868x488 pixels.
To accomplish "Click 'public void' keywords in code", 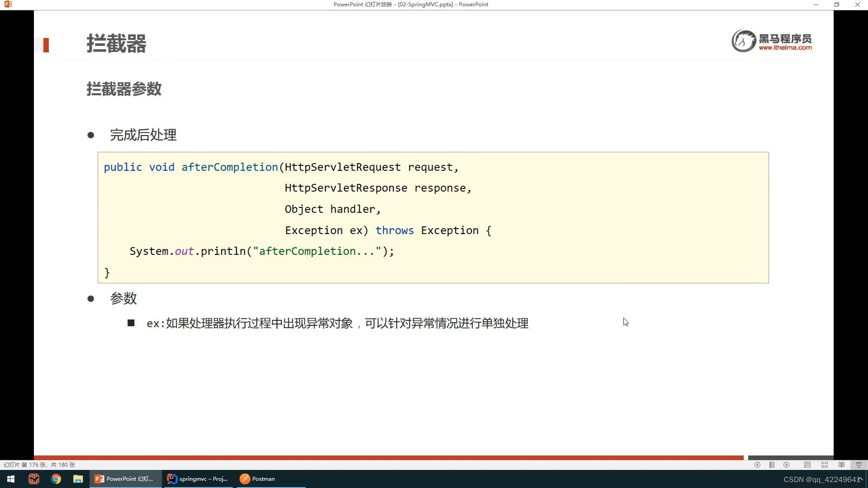I will 139,167.
